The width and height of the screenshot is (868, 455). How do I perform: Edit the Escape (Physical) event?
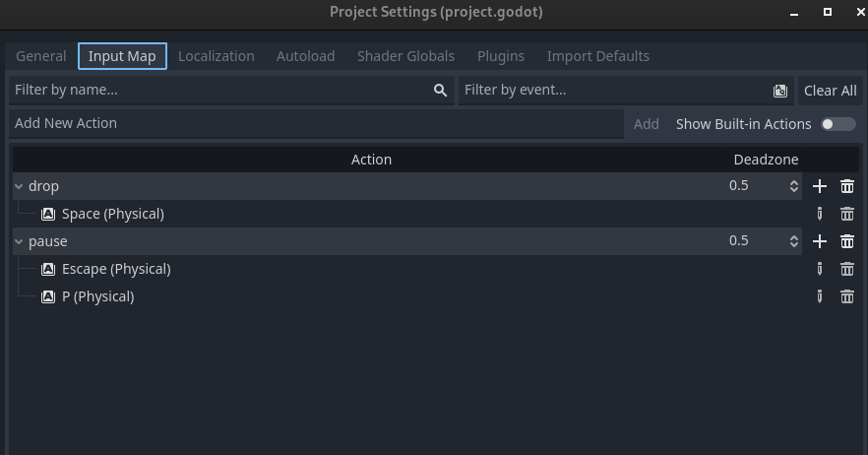click(x=819, y=269)
